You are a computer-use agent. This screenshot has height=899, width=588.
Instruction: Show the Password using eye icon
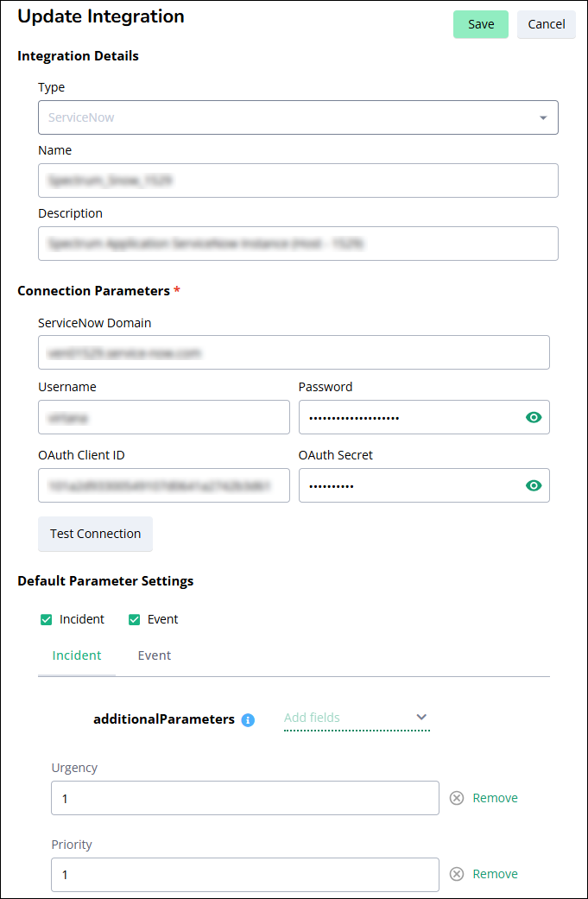click(x=534, y=417)
